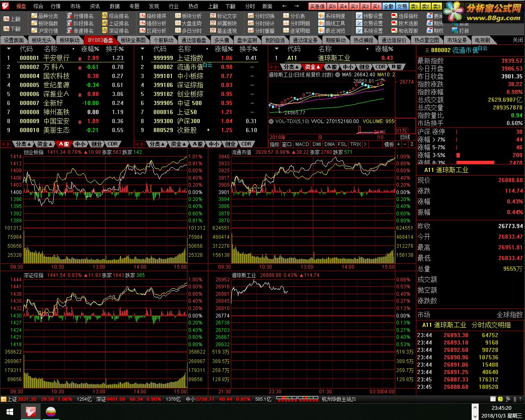525x420 pixels.
Task: Expand 分类 dropdown in the middle index list
Action: click(x=157, y=144)
